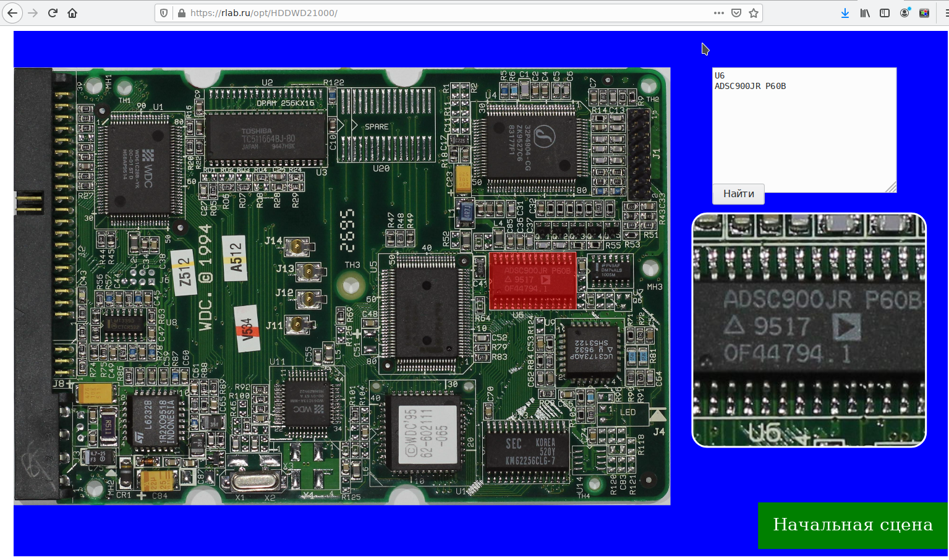Open the tracking protection shield icon
The height and width of the screenshot is (560, 949).
coord(164,13)
